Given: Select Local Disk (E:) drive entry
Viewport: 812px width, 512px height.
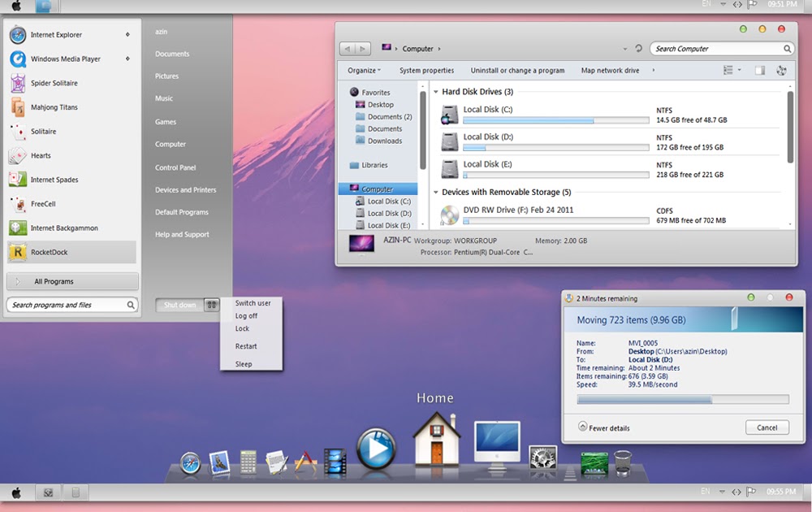Looking at the screenshot, I should [x=610, y=169].
